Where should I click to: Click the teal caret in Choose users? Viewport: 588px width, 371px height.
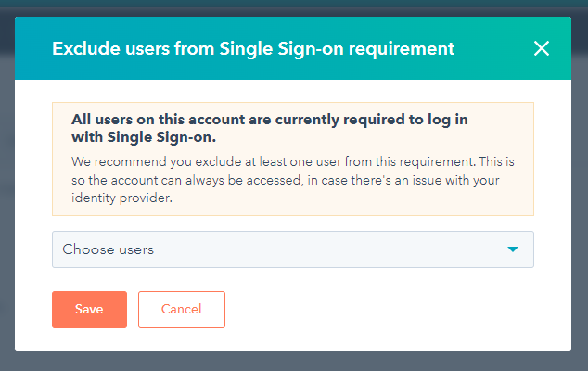513,249
